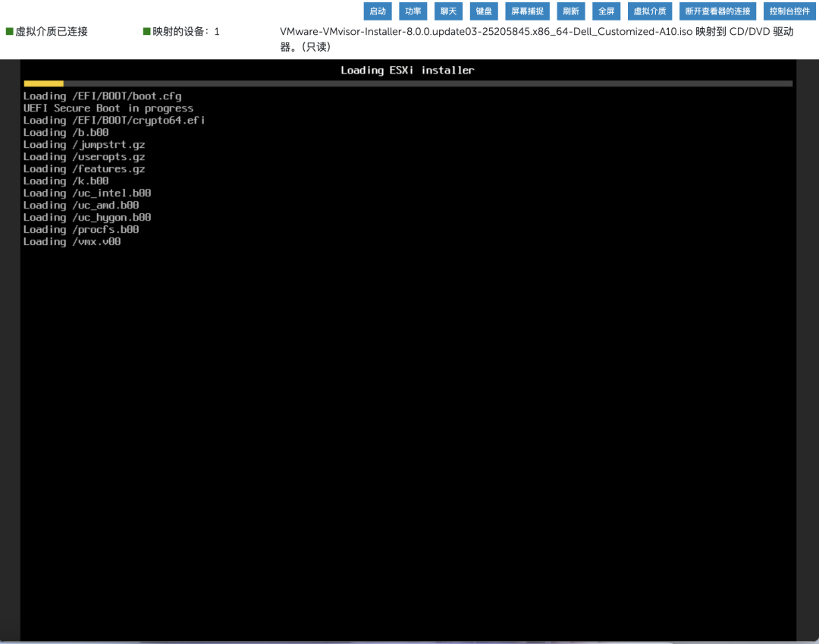Click the green indicator beside 虚拟介质已连接
The image size is (819, 644).
(9, 31)
